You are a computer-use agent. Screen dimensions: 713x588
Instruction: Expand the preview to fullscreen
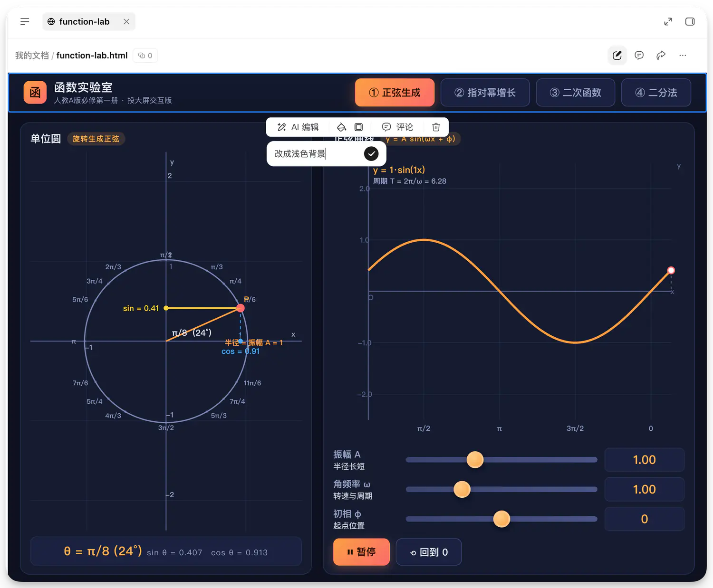coord(668,21)
